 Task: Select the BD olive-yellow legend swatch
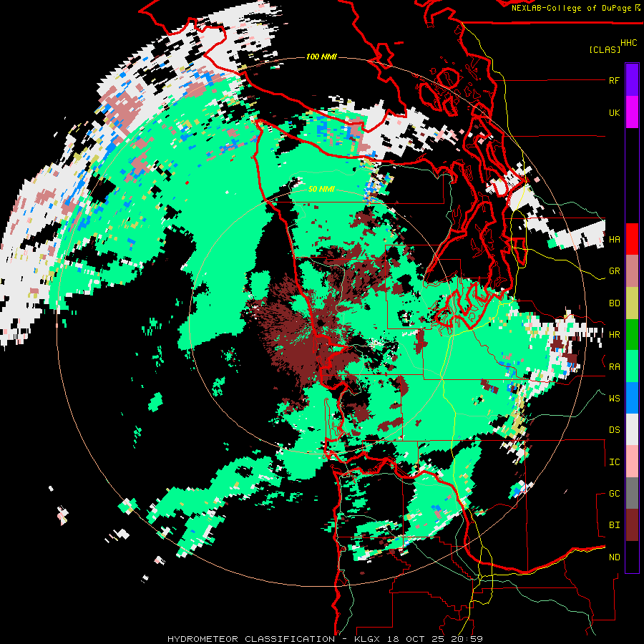pos(632,303)
